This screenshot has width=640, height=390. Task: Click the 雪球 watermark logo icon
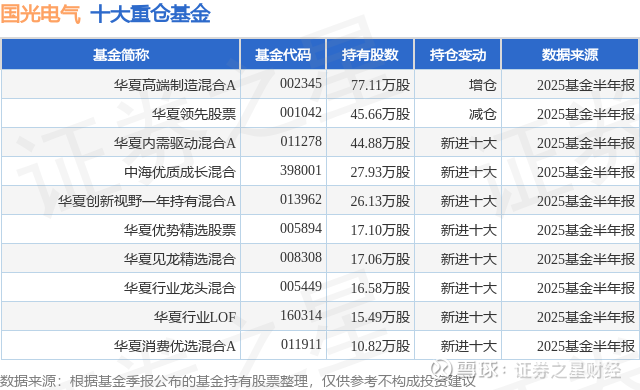pos(442,369)
